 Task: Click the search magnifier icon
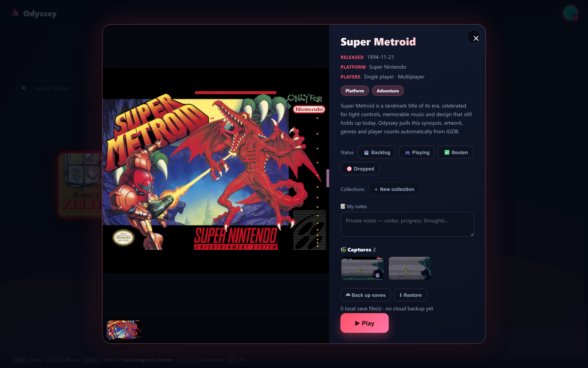click(24, 88)
